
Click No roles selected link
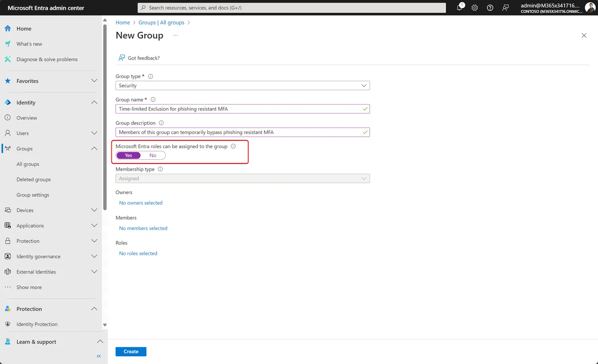[x=138, y=253]
